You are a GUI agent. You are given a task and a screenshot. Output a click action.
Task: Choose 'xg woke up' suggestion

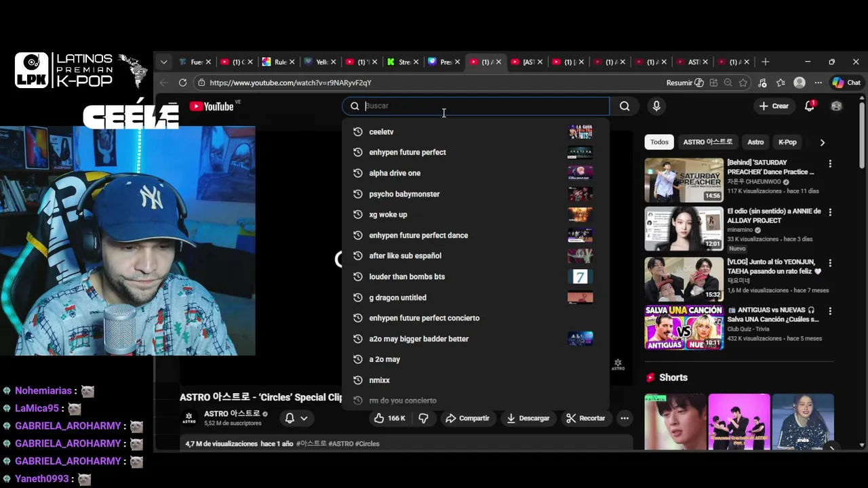pyautogui.click(x=475, y=214)
